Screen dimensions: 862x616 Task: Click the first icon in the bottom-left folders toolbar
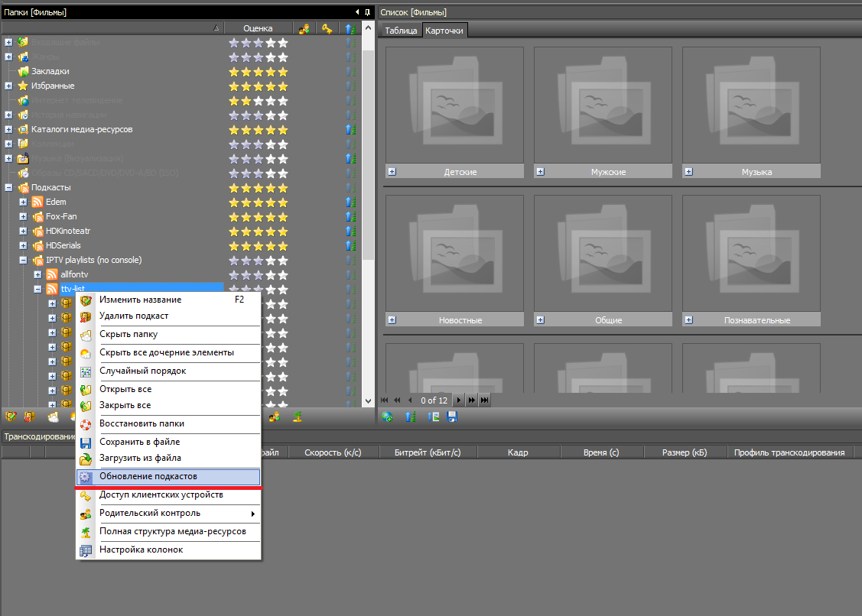[x=11, y=417]
